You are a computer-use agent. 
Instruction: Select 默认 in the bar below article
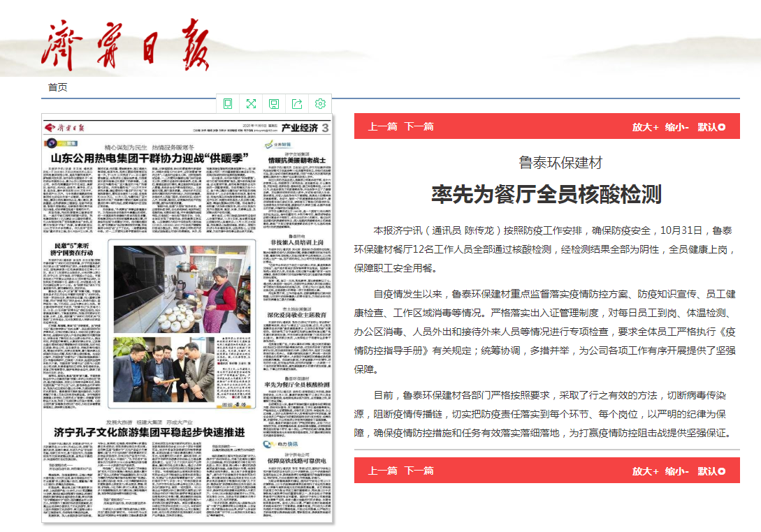pos(711,471)
